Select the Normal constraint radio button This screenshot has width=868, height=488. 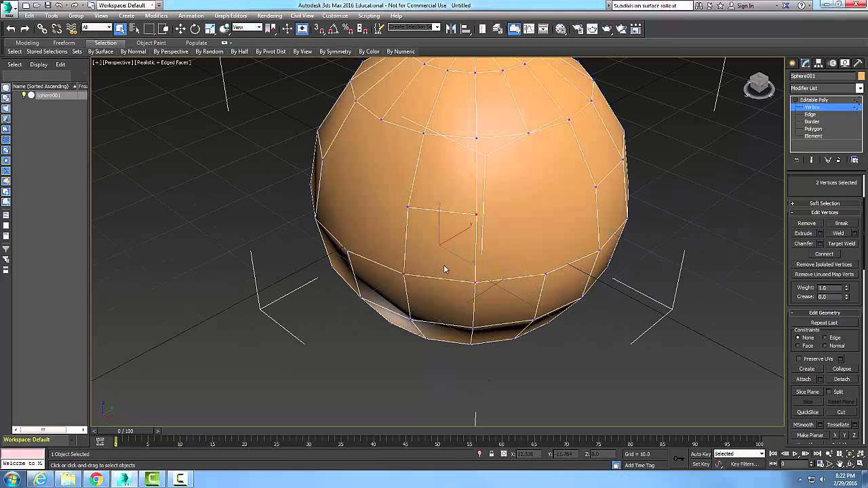pos(825,346)
